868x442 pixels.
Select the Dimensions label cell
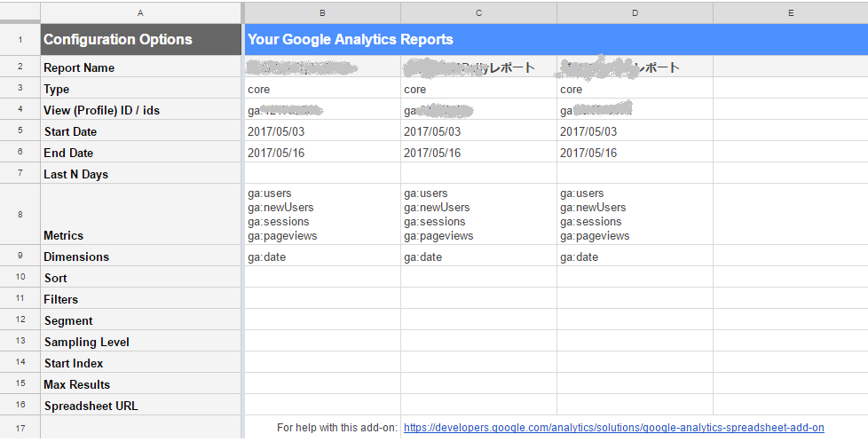pyautogui.click(x=140, y=256)
